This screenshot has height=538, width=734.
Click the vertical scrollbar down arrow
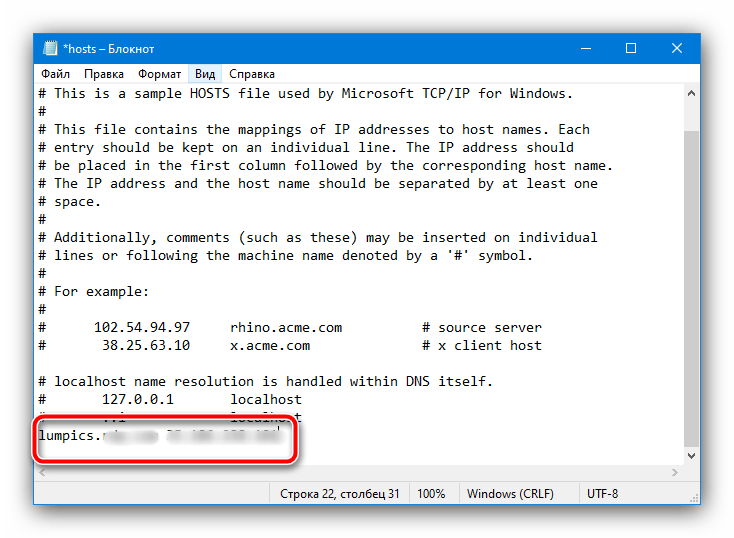pyautogui.click(x=691, y=456)
